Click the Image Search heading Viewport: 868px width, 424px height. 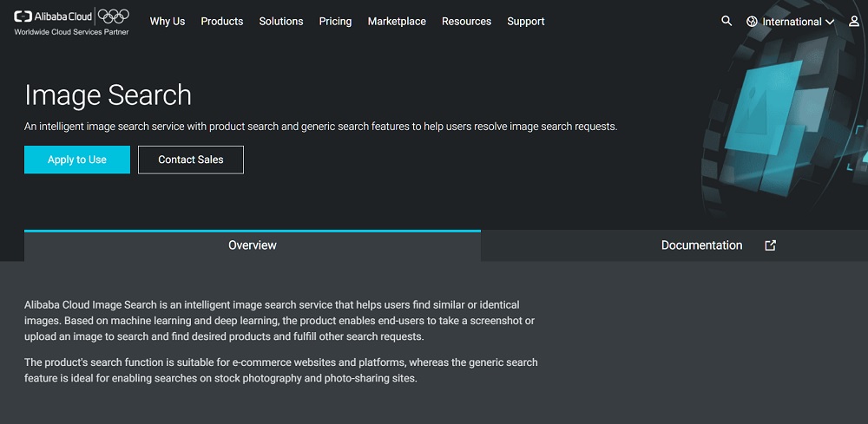click(x=108, y=95)
